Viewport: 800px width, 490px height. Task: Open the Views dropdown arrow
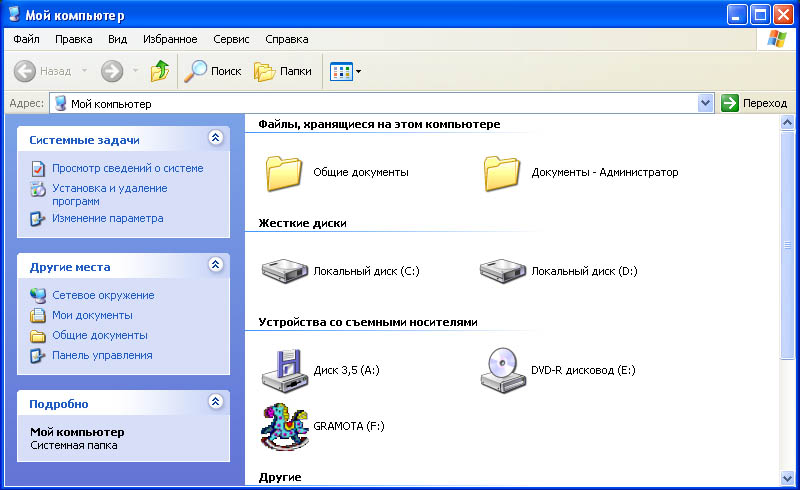pyautogui.click(x=359, y=71)
